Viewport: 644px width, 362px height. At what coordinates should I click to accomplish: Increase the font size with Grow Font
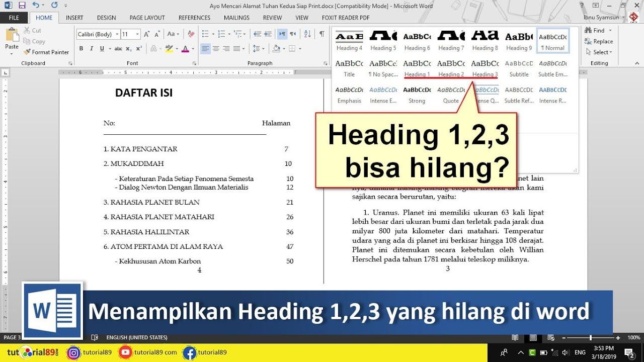point(146,34)
